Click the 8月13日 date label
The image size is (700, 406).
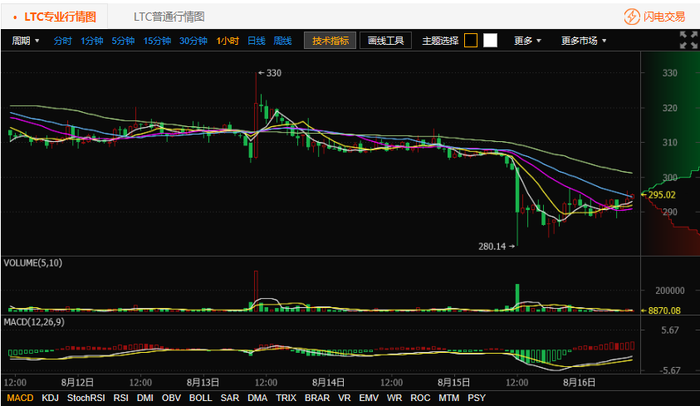[203, 382]
